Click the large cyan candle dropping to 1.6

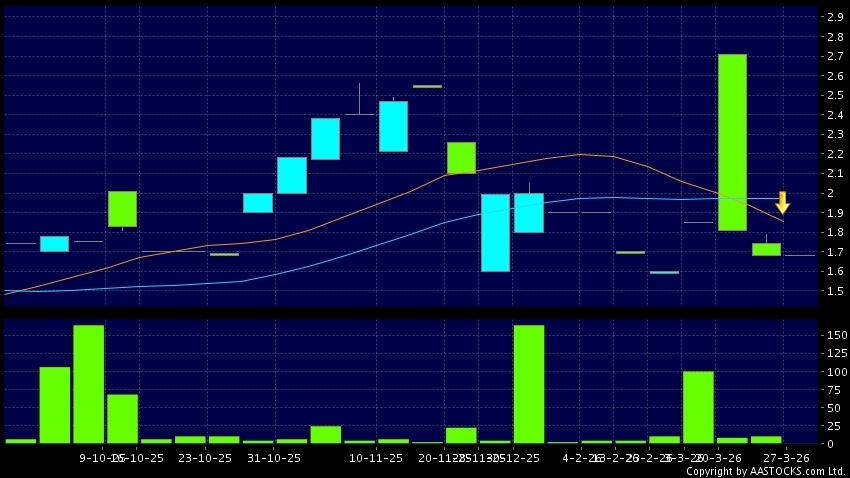pyautogui.click(x=495, y=232)
